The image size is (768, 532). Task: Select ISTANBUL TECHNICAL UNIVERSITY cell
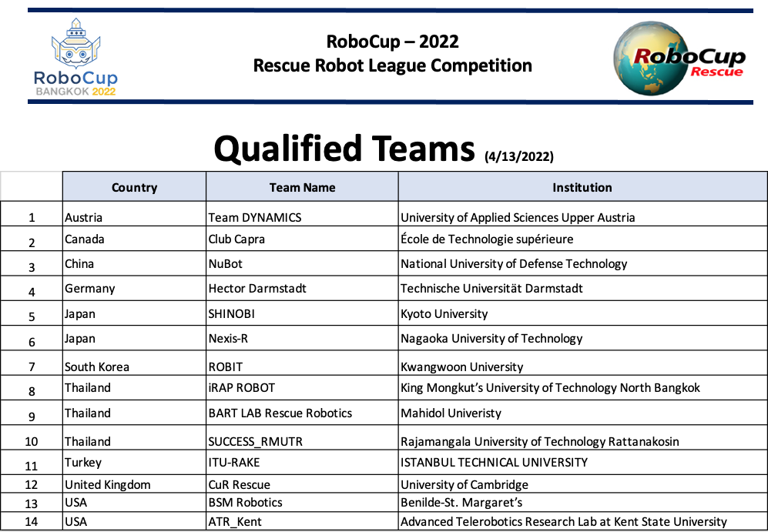(x=582, y=462)
